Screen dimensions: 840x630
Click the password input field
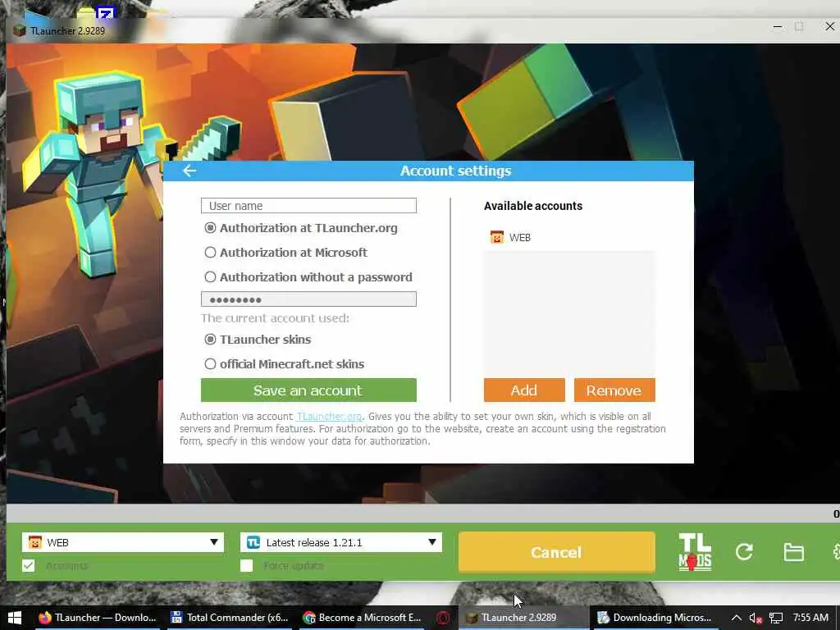click(x=308, y=299)
